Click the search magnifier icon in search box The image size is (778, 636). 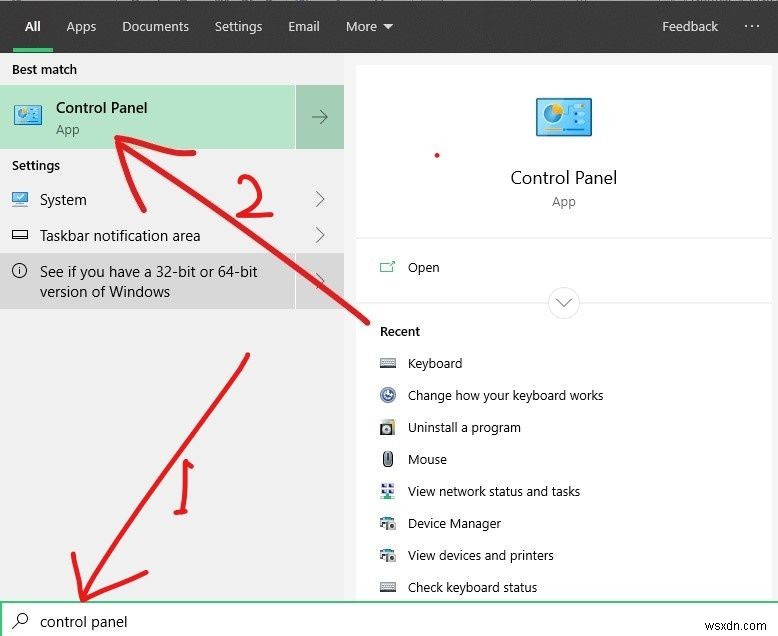click(x=20, y=621)
